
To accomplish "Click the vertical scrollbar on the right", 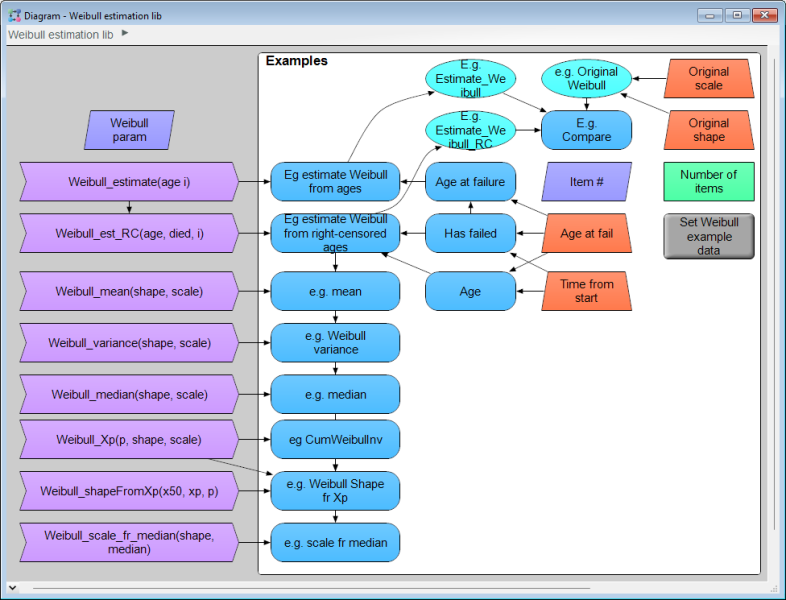I will click(x=773, y=293).
